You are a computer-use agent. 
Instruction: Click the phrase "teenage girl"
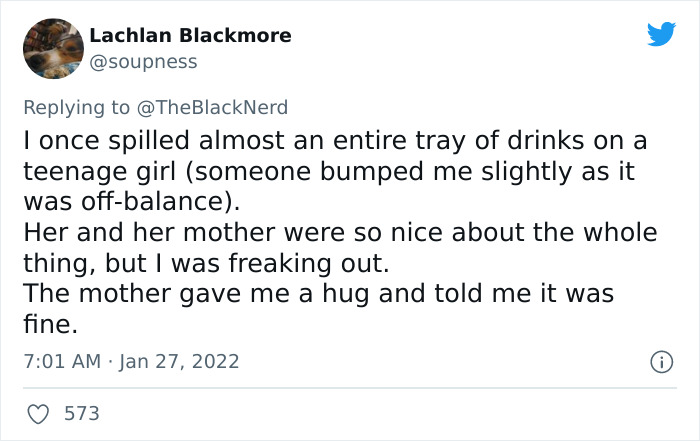click(87, 171)
